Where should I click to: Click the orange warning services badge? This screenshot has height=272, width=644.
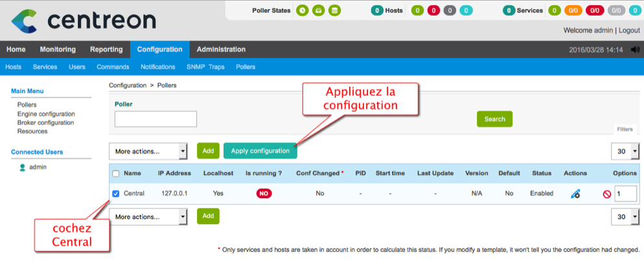573,10
